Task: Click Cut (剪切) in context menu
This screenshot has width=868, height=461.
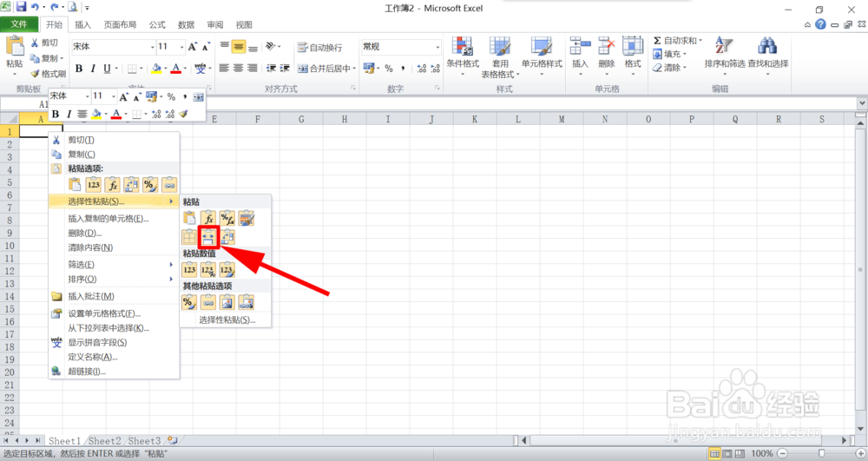Action: (114, 140)
